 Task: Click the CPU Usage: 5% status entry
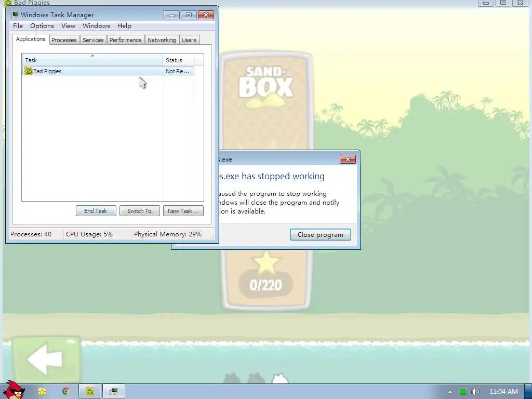(x=89, y=234)
